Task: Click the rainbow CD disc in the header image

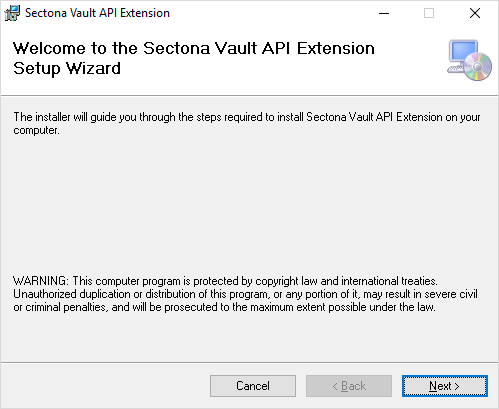Action: point(478,67)
